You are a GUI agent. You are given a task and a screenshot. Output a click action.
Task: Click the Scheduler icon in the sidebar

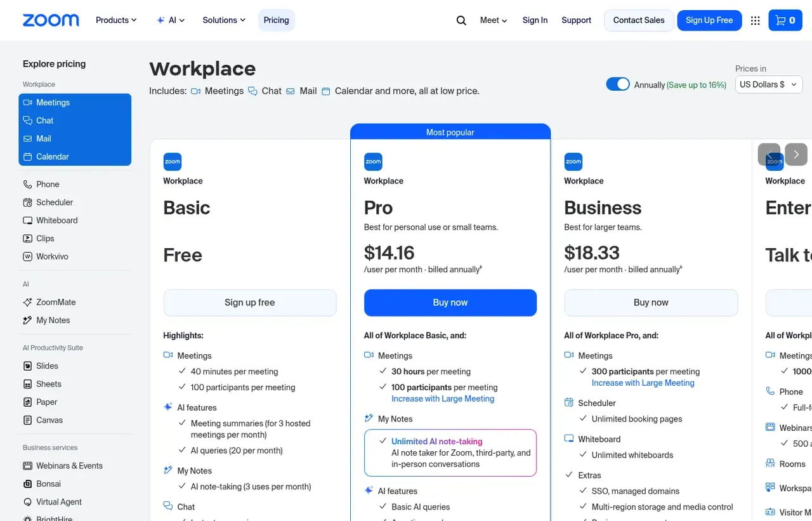click(27, 202)
